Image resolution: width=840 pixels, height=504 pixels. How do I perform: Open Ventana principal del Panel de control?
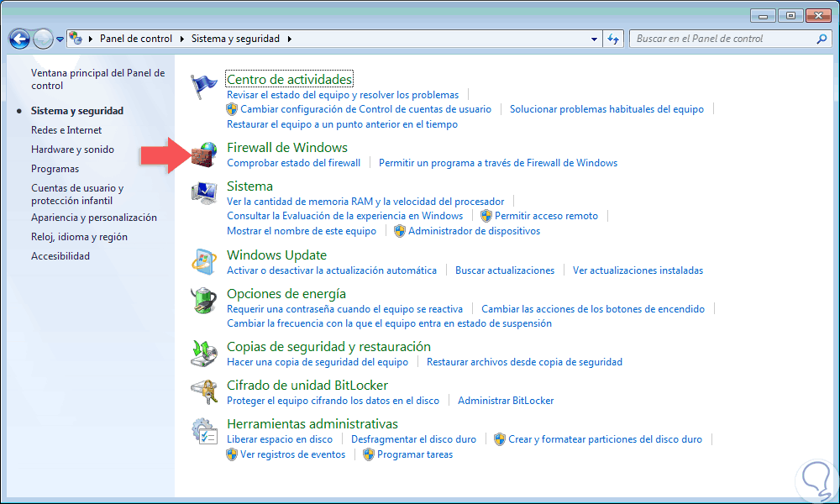point(98,79)
